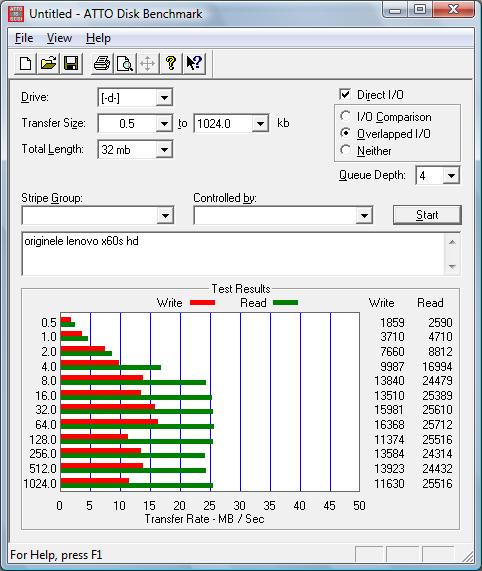Open the View menu
482x571 pixels.
(x=59, y=38)
